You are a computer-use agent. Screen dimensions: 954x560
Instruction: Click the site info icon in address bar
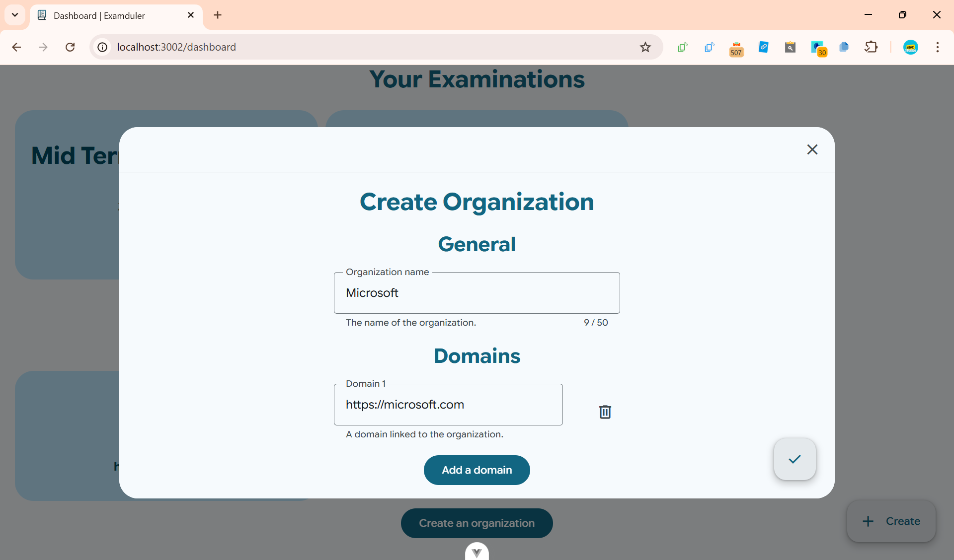(102, 47)
